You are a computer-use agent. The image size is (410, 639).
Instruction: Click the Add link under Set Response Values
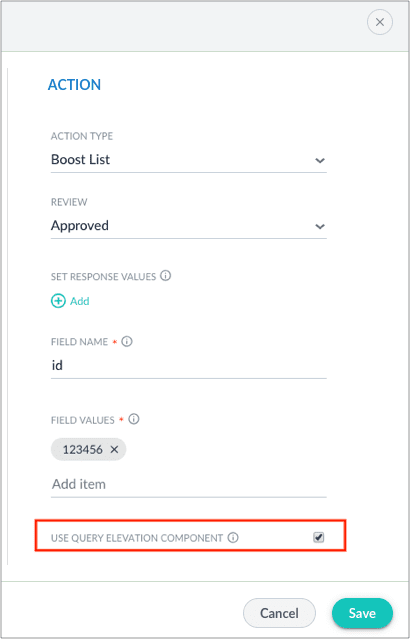[x=79, y=301]
